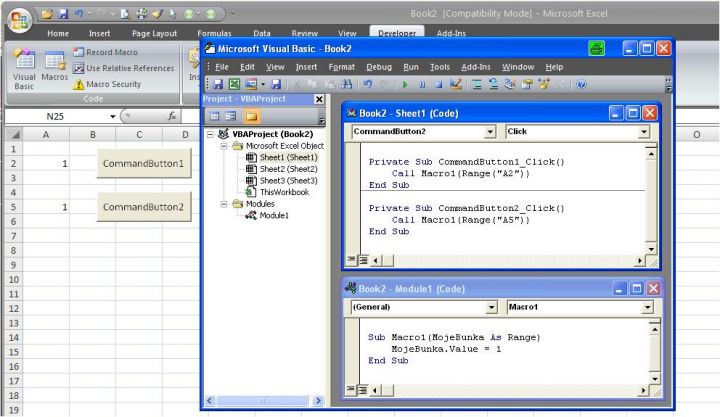720x417 pixels.
Task: Click green icon in Visual Basic title bar
Action: point(596,48)
